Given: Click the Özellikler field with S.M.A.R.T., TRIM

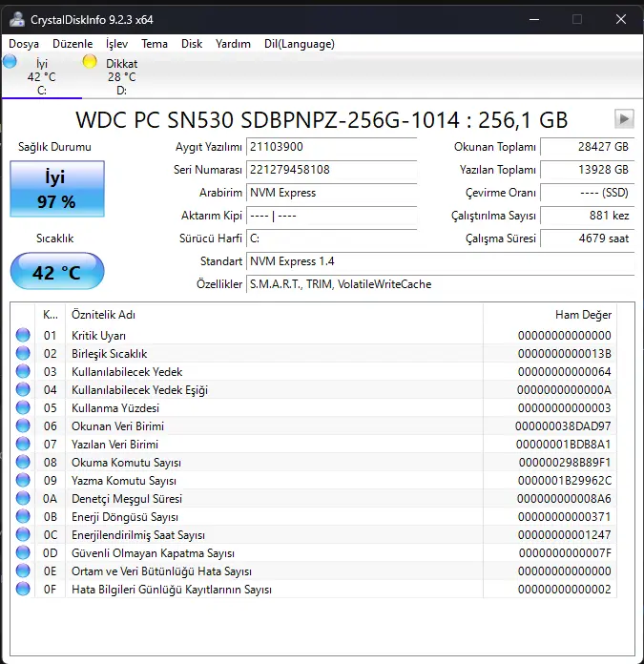Looking at the screenshot, I should [441, 284].
